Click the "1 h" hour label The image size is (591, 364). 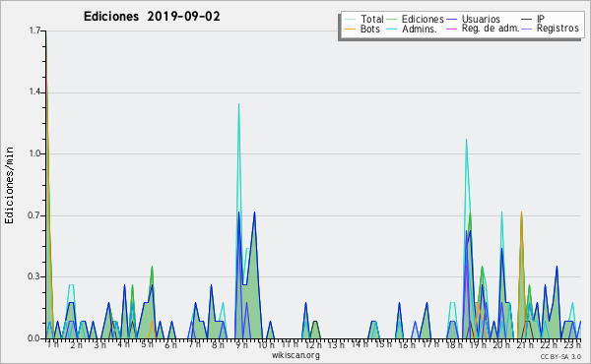click(52, 344)
